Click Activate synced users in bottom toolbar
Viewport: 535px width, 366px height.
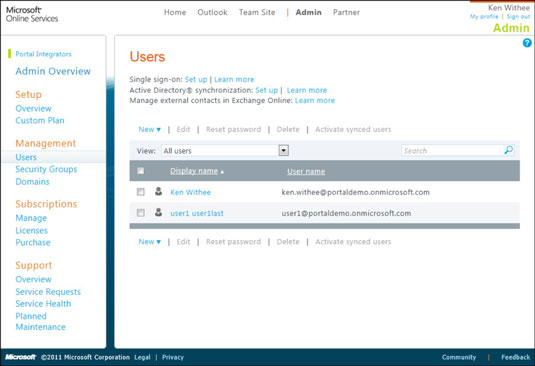click(x=353, y=242)
